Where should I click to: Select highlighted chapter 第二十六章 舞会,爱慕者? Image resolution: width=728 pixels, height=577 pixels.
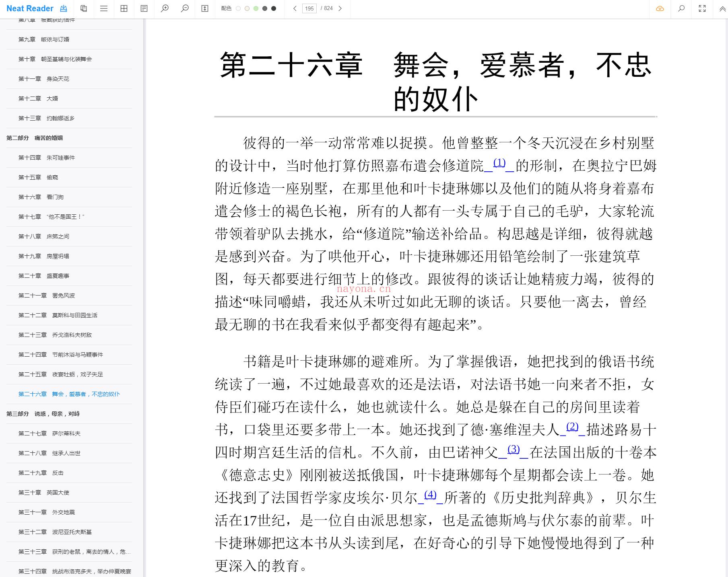[69, 394]
